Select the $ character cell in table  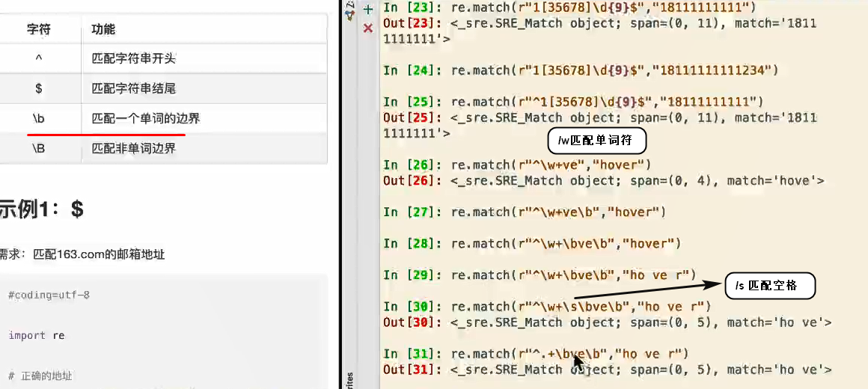pyautogui.click(x=39, y=88)
